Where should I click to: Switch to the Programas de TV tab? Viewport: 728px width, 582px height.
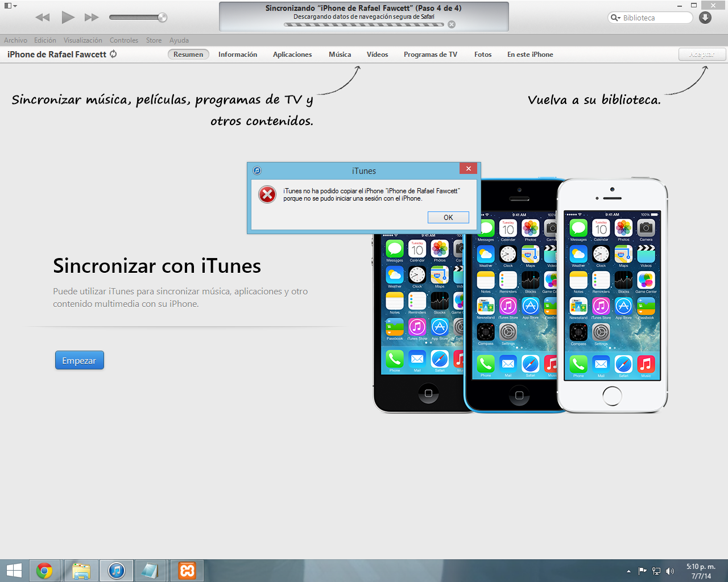point(431,55)
